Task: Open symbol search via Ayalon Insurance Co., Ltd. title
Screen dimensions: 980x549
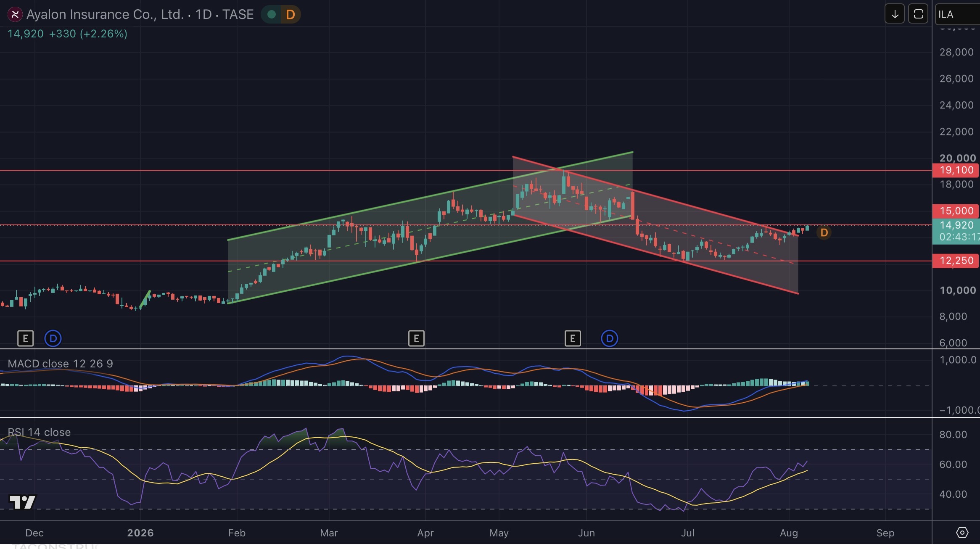Action: coord(105,15)
